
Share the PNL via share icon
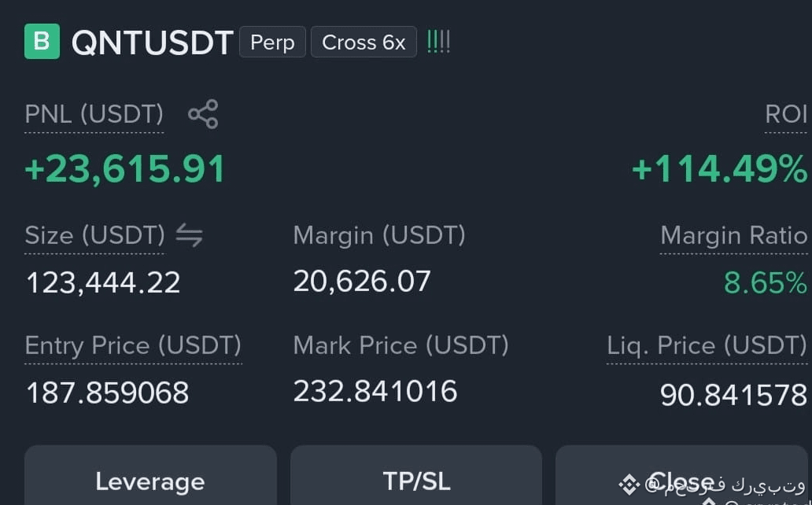coord(203,114)
